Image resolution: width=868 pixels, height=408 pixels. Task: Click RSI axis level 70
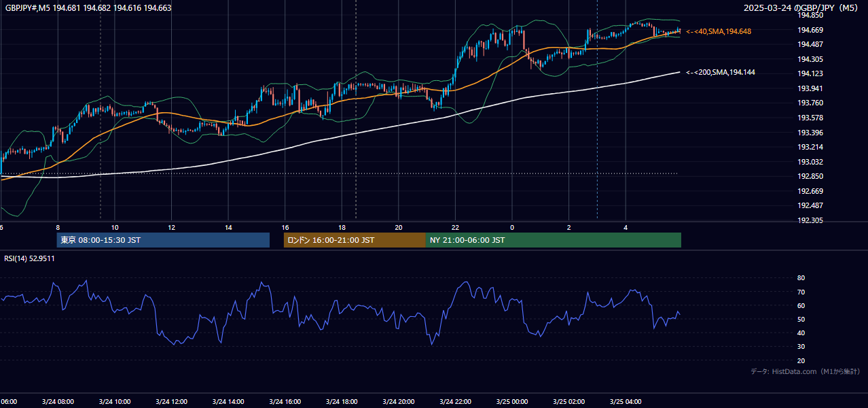coord(801,292)
